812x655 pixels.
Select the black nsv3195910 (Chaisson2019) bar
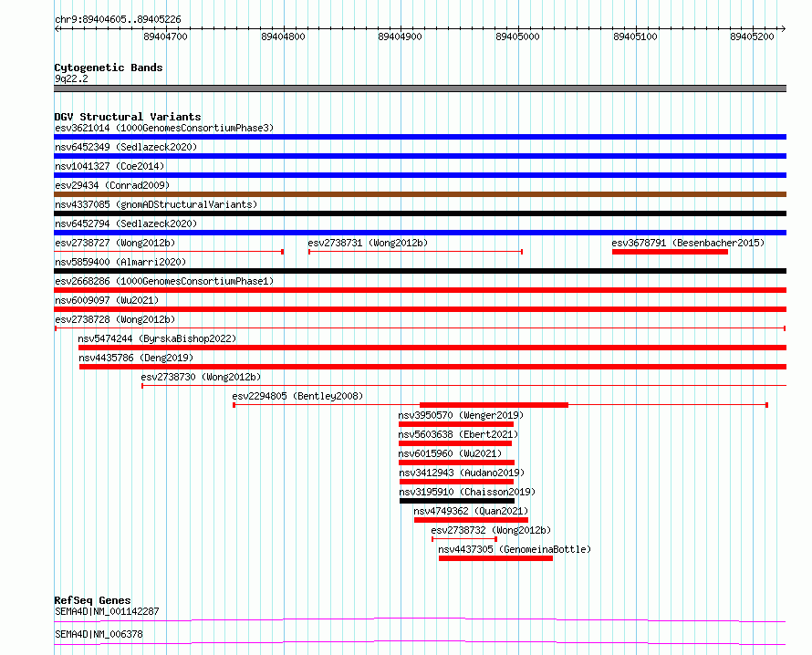coord(457,501)
